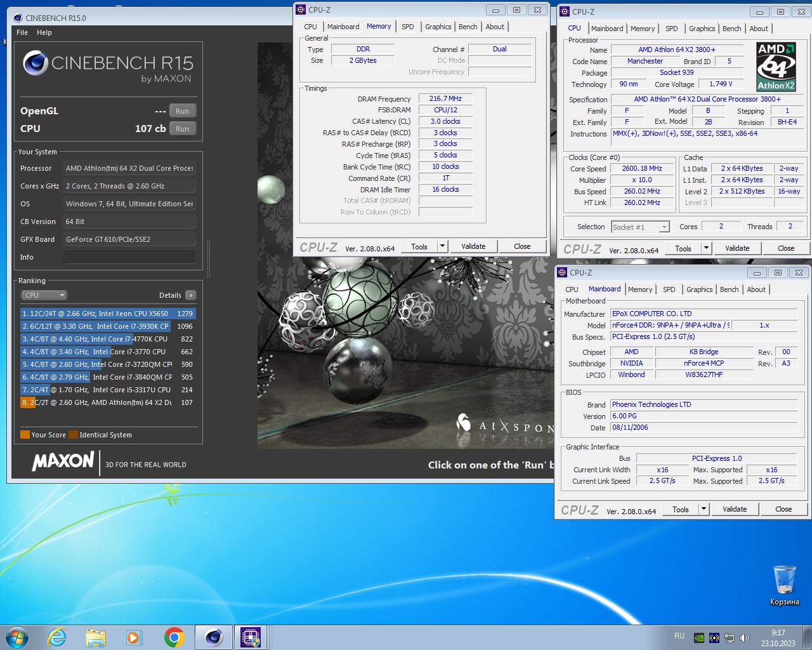
Task: Select Graphics tab in Memory CPU-Z window
Action: pyautogui.click(x=438, y=27)
